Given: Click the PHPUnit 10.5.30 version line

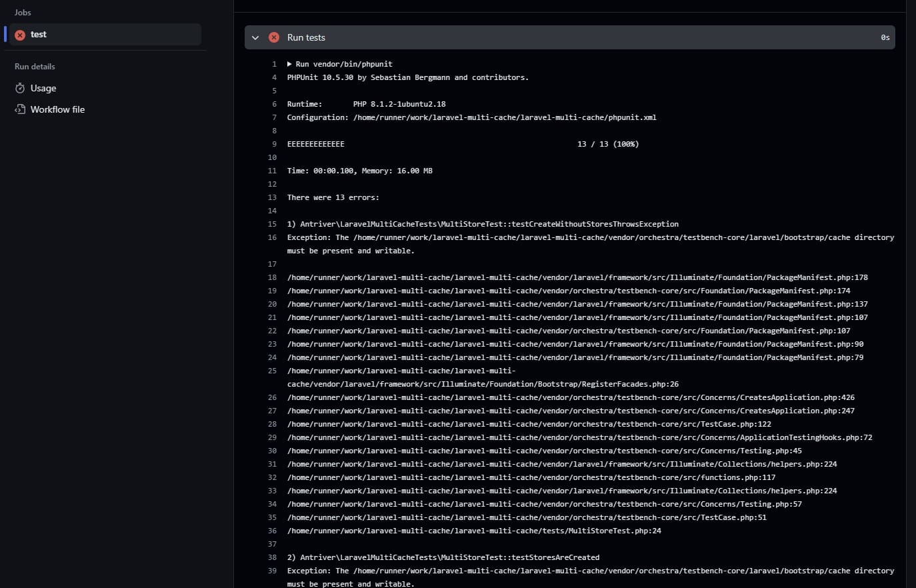Looking at the screenshot, I should tap(407, 77).
